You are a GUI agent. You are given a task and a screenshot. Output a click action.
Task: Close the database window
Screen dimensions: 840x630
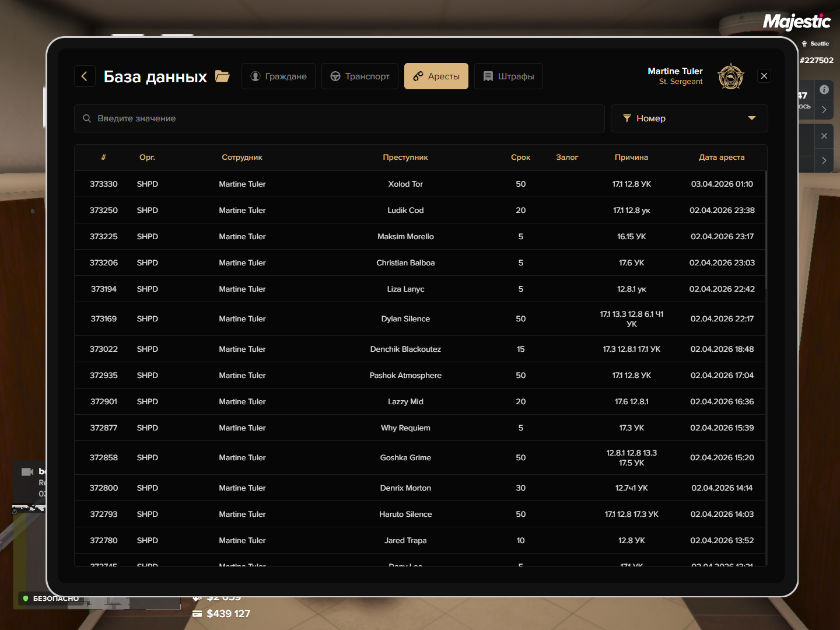[764, 76]
